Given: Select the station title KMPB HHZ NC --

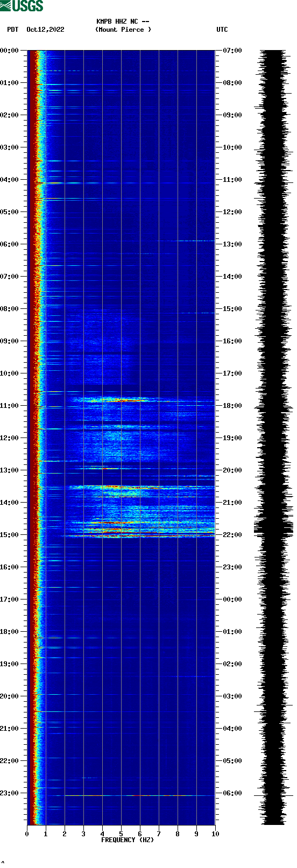Looking at the screenshot, I should pyautogui.click(x=123, y=22).
